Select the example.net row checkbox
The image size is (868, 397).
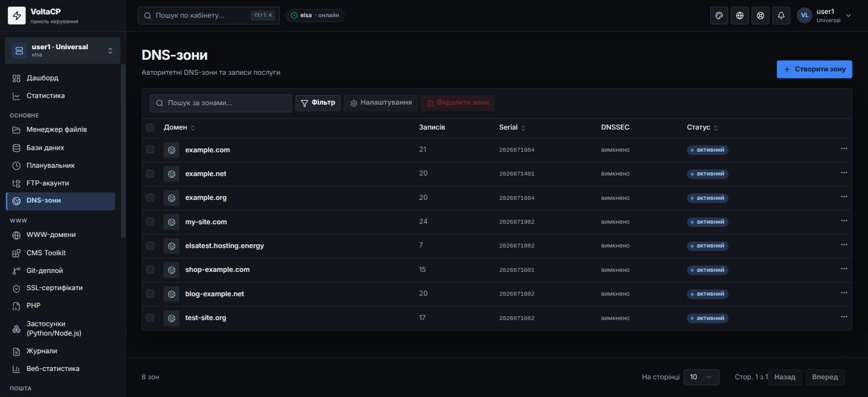pos(150,173)
